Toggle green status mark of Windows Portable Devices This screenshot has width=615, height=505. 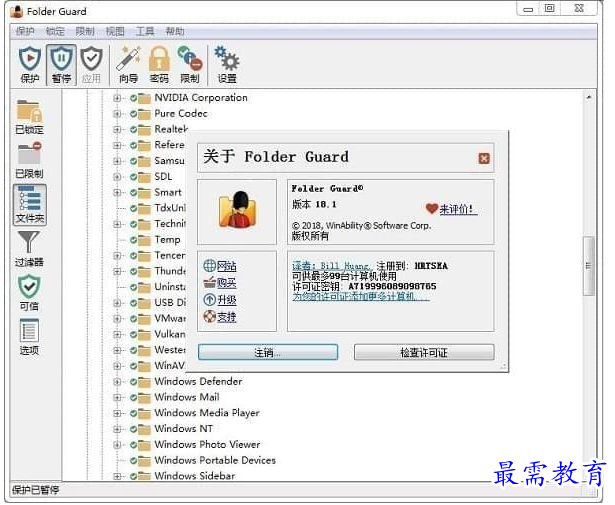coord(133,460)
